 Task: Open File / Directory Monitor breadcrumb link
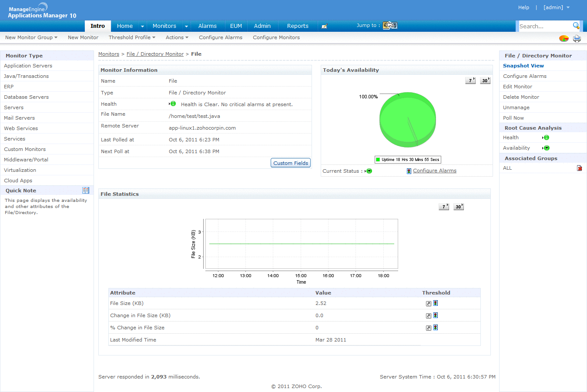click(155, 54)
